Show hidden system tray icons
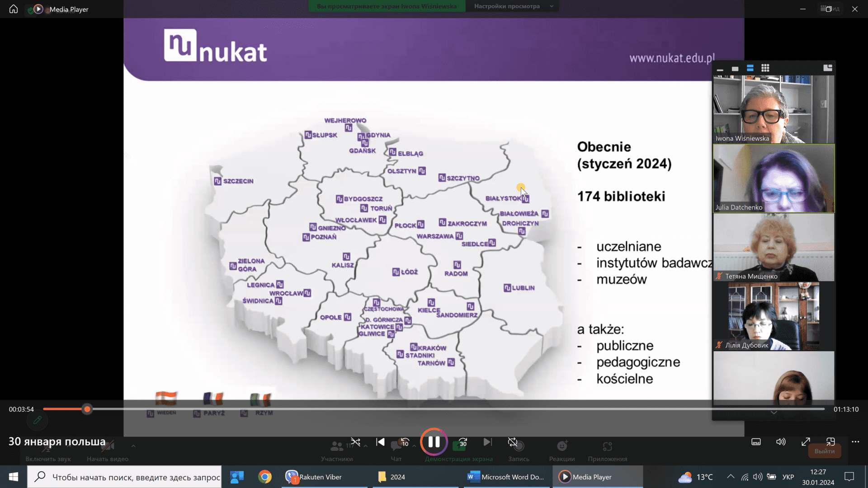 (731, 477)
